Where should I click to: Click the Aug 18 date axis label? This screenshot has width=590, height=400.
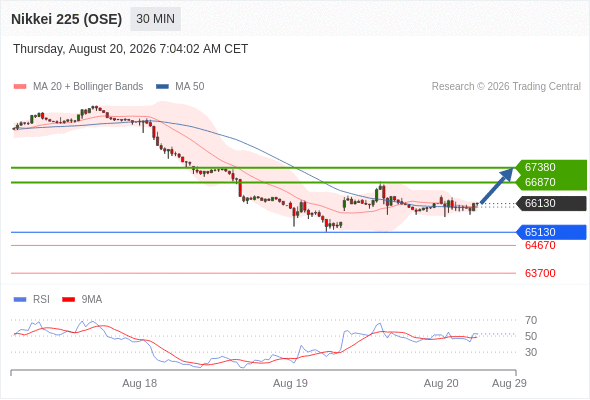140,383
